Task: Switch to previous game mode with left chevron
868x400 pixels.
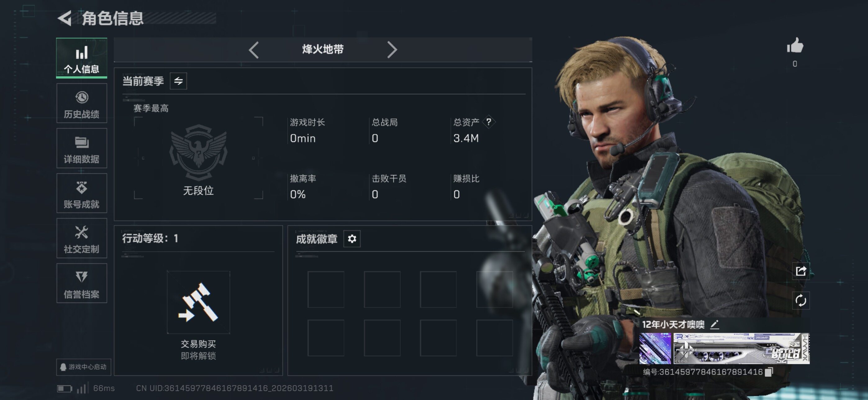Action: [254, 50]
